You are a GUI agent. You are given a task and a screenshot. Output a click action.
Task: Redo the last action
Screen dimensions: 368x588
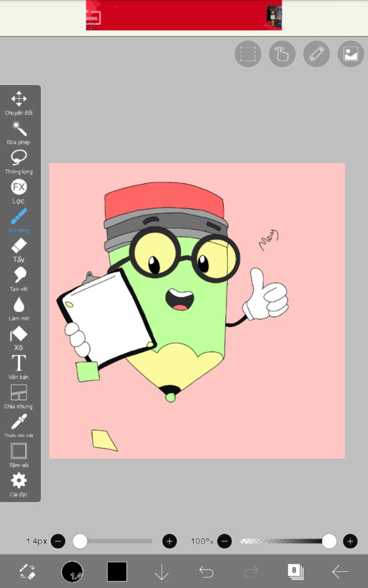point(251,571)
